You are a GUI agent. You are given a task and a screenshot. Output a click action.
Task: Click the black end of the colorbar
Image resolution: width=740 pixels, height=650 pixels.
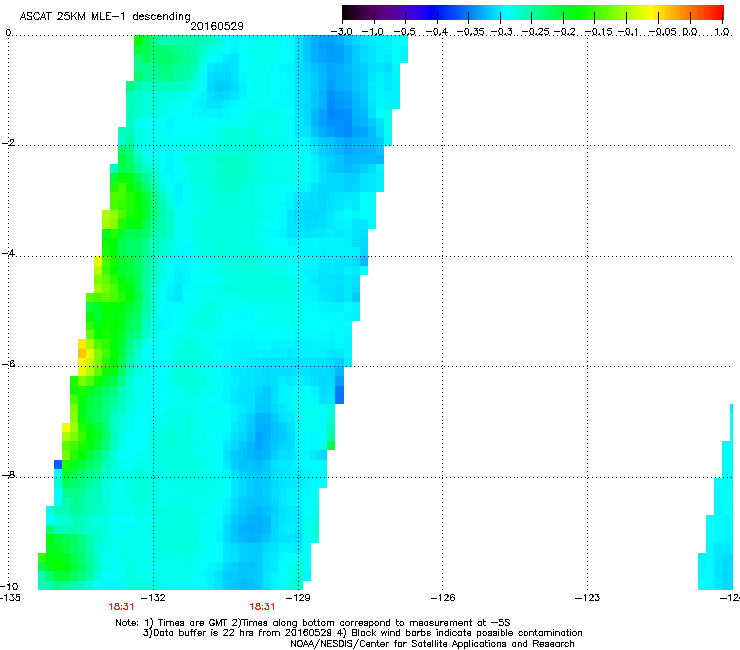347,13
